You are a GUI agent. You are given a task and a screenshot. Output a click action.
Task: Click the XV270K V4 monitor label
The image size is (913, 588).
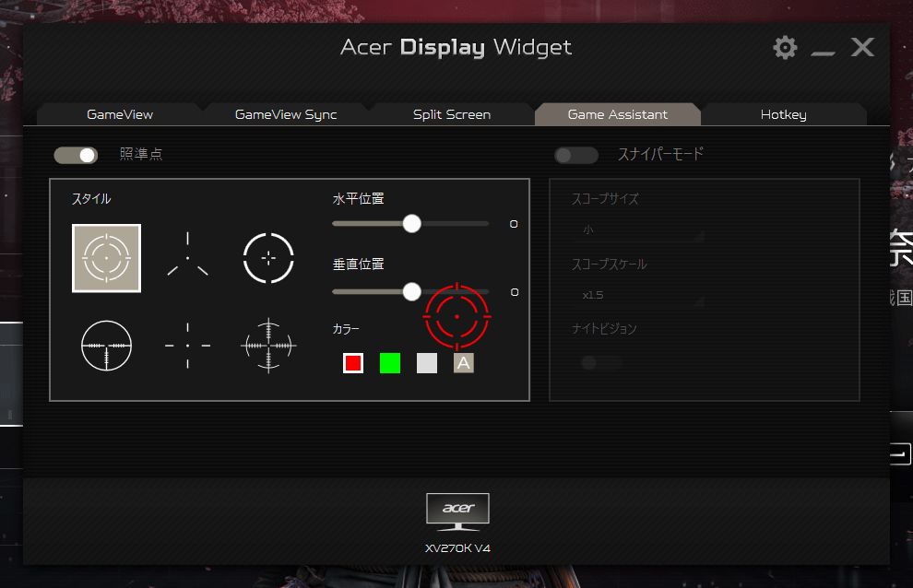(457, 548)
